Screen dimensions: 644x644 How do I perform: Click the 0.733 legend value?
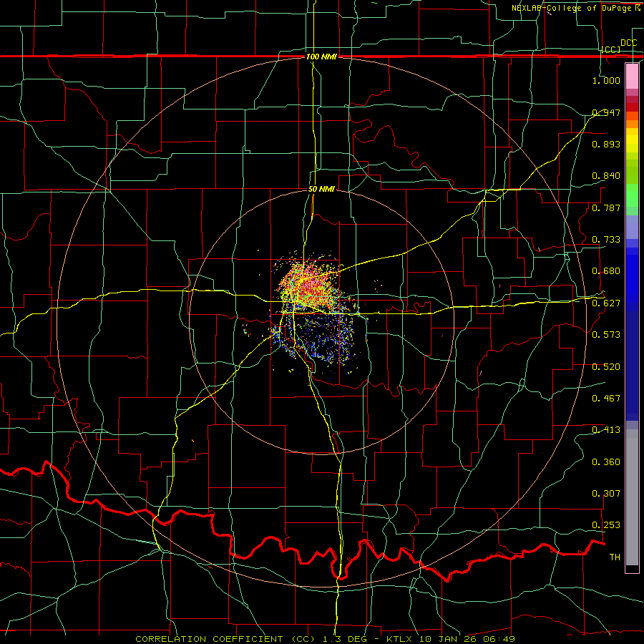[x=606, y=240]
